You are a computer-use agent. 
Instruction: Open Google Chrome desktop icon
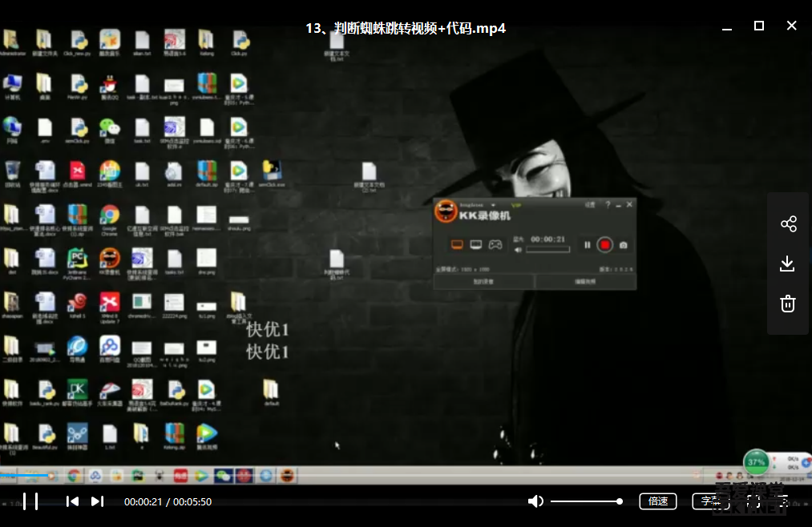point(110,215)
